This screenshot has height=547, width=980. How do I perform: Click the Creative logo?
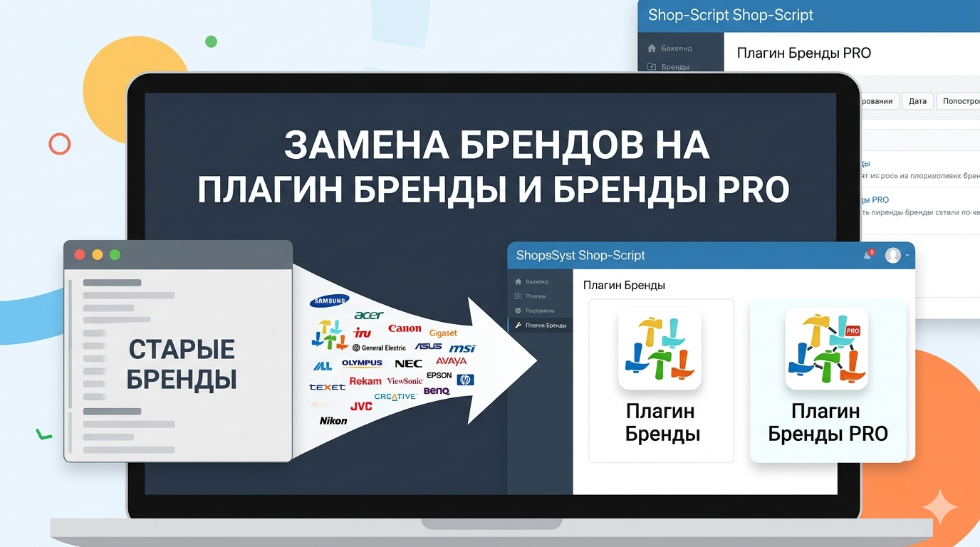click(395, 397)
